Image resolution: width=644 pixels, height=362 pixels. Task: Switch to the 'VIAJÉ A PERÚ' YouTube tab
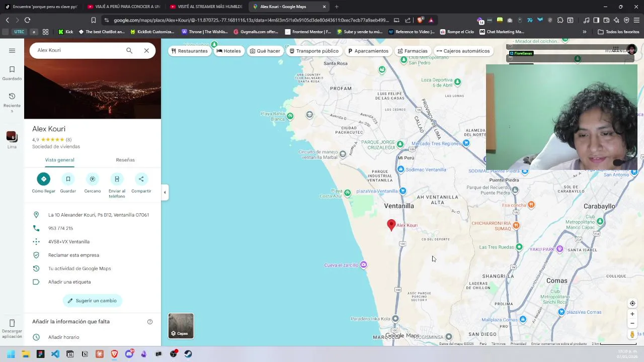(x=124, y=7)
